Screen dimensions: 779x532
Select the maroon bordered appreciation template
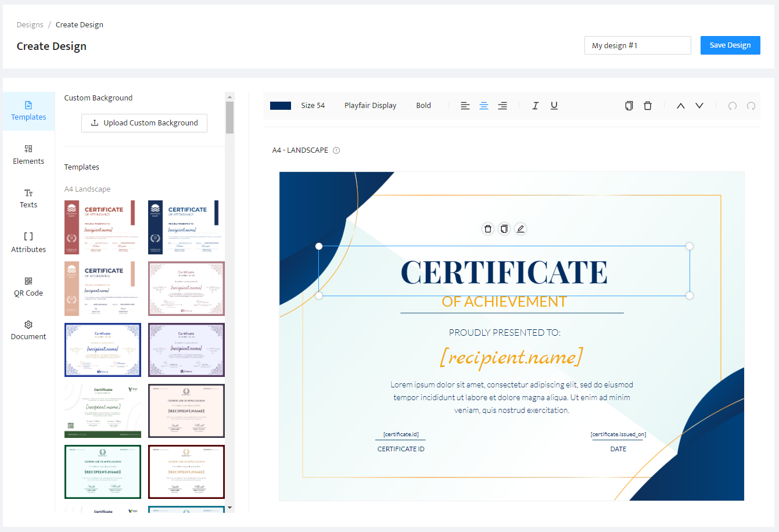[x=186, y=472]
